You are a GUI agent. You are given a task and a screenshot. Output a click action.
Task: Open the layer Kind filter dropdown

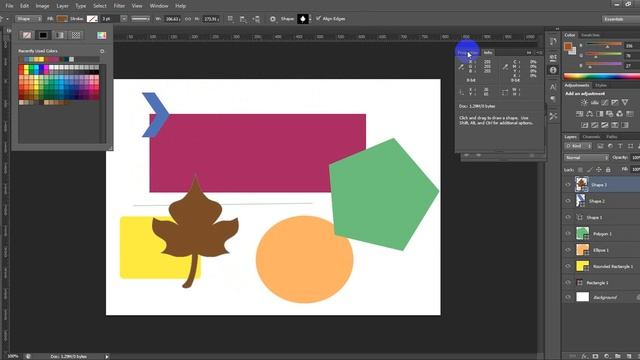click(578, 146)
